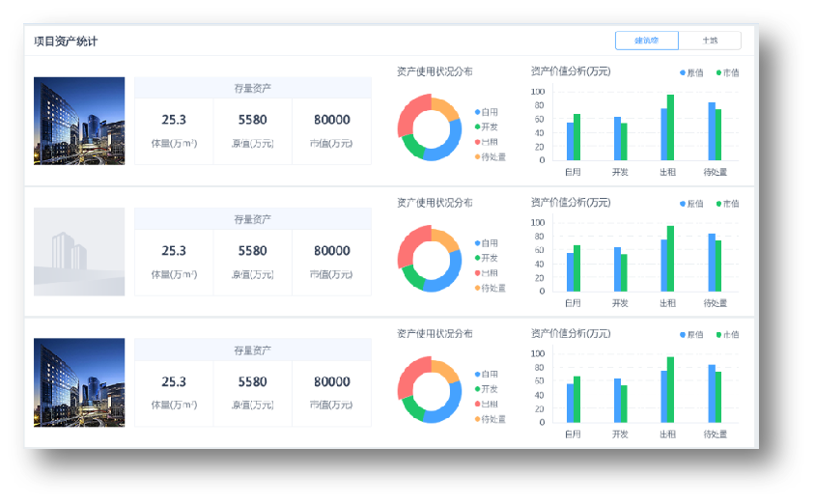Click the gray placeholder building image
This screenshot has height=504, width=815.
click(79, 251)
